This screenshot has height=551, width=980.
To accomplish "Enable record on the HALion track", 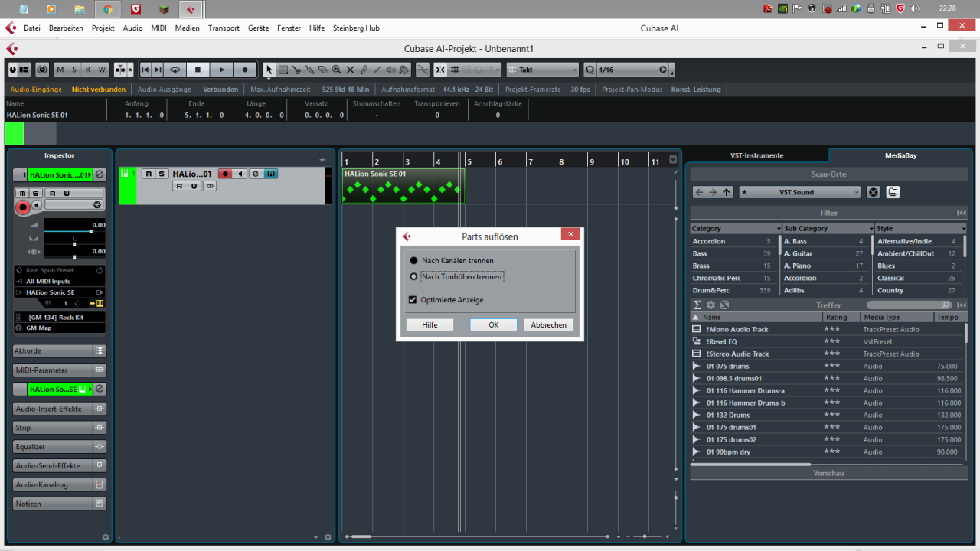I will click(225, 174).
